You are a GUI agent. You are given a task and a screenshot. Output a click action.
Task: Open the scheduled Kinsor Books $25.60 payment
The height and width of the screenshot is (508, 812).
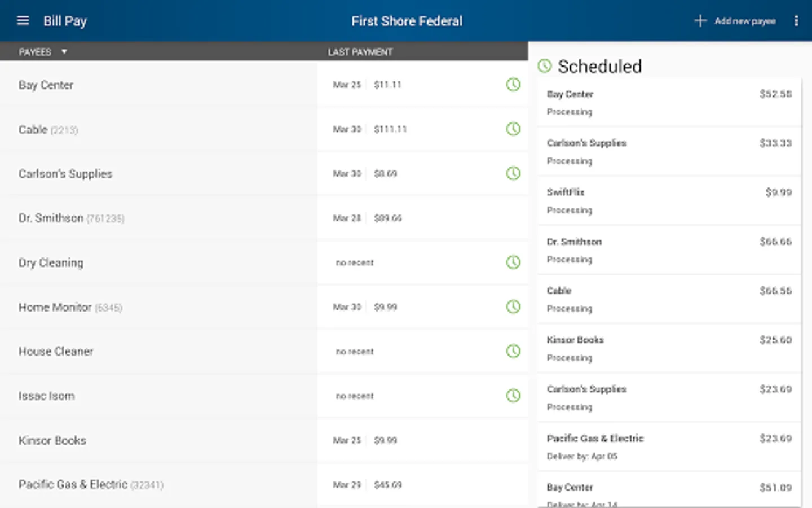(669, 348)
